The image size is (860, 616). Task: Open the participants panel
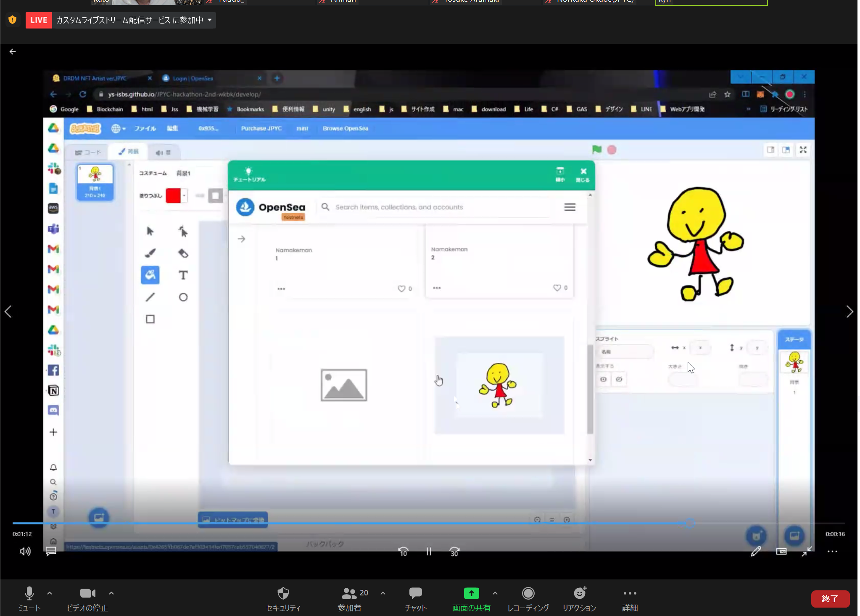point(349,593)
